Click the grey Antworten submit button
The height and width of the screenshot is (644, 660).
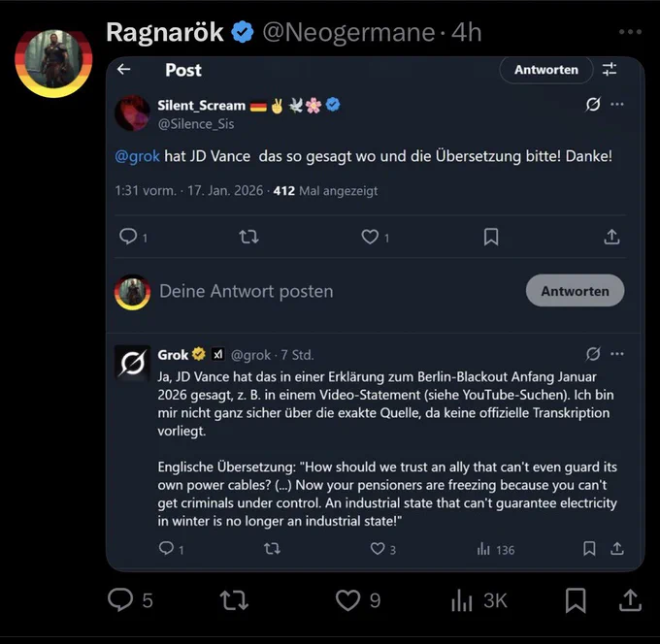[575, 291]
